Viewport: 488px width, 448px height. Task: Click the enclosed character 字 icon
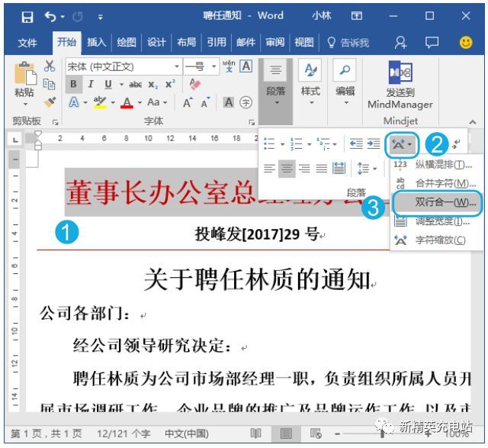point(246,102)
